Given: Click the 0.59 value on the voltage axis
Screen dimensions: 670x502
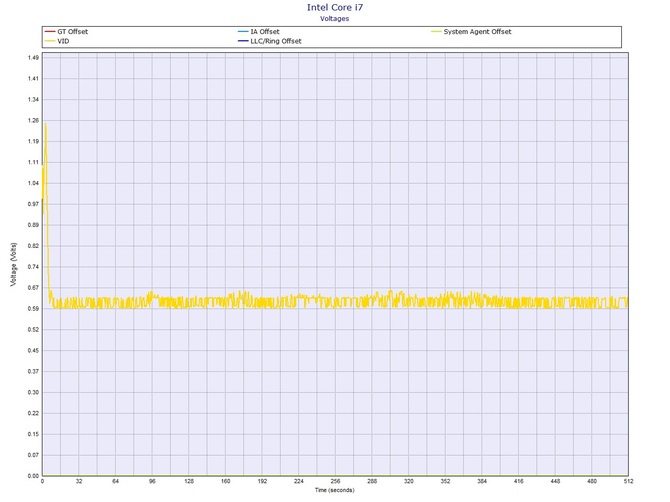Looking at the screenshot, I should 33,309.
